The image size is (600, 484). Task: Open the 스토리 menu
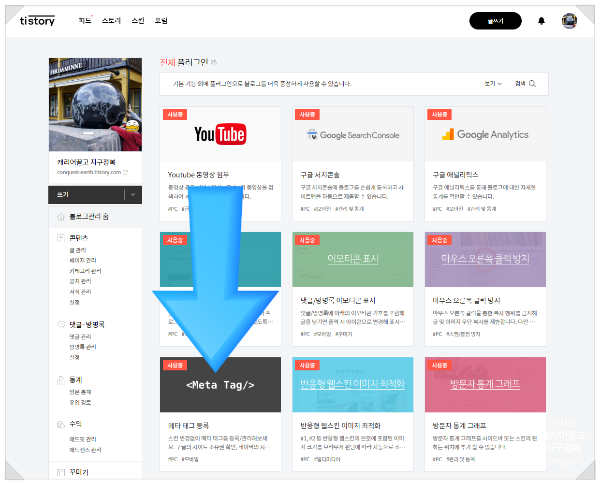(111, 21)
